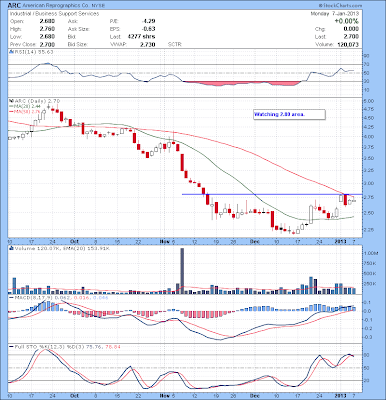The width and height of the screenshot is (386, 400).
Task: Click the ARC (Daily) price legend icon
Action: point(11,100)
